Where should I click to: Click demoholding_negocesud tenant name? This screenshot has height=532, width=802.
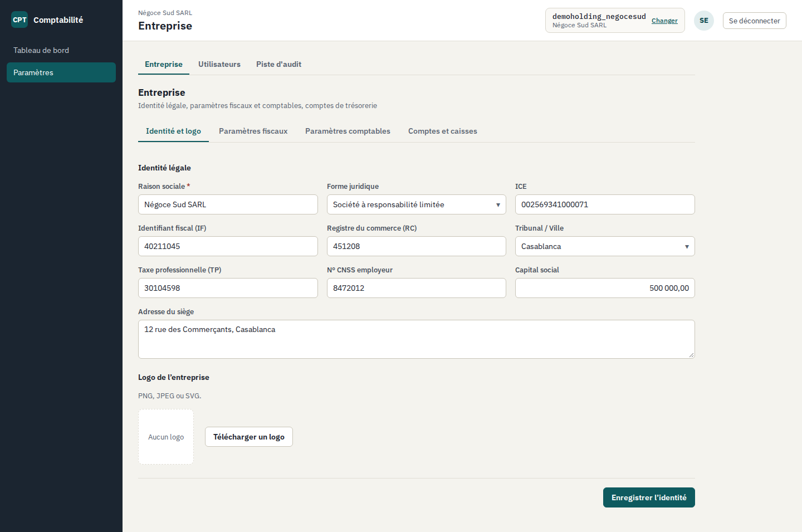click(x=599, y=16)
